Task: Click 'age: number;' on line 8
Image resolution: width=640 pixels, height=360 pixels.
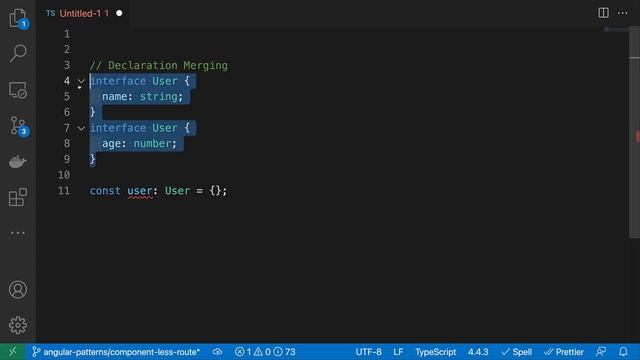Action: [139, 144]
